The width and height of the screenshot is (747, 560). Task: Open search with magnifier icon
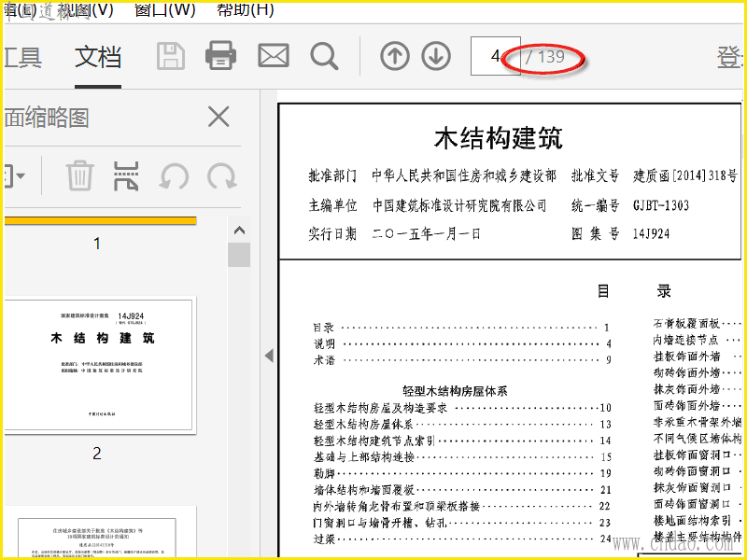(x=324, y=57)
